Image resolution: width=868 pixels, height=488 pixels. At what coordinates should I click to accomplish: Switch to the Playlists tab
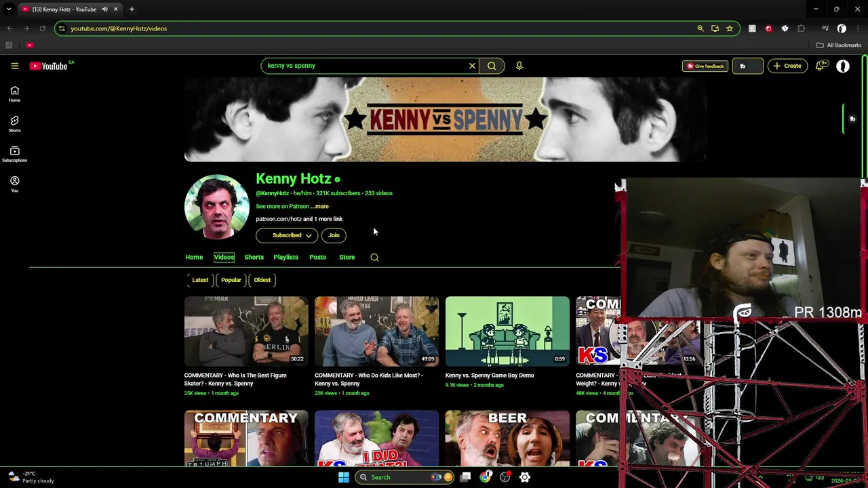click(285, 257)
